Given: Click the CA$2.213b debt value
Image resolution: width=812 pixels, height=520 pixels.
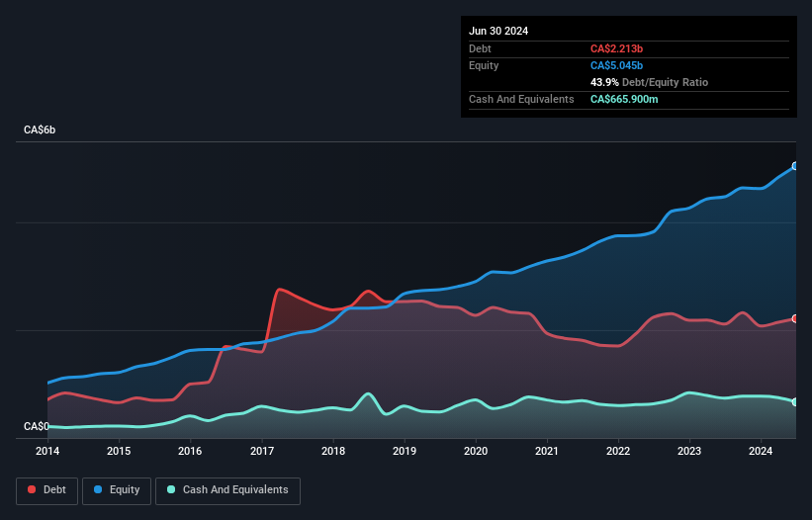Looking at the screenshot, I should pos(616,48).
